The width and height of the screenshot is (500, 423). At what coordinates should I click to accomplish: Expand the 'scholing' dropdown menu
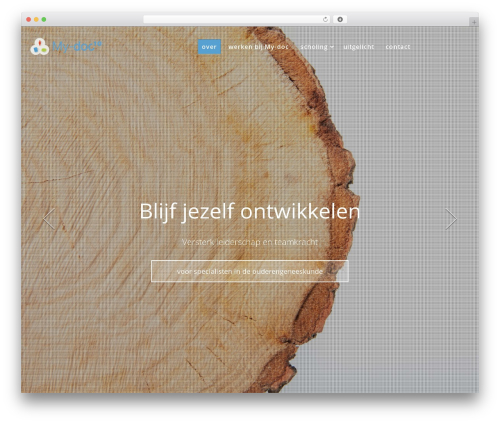tap(317, 47)
